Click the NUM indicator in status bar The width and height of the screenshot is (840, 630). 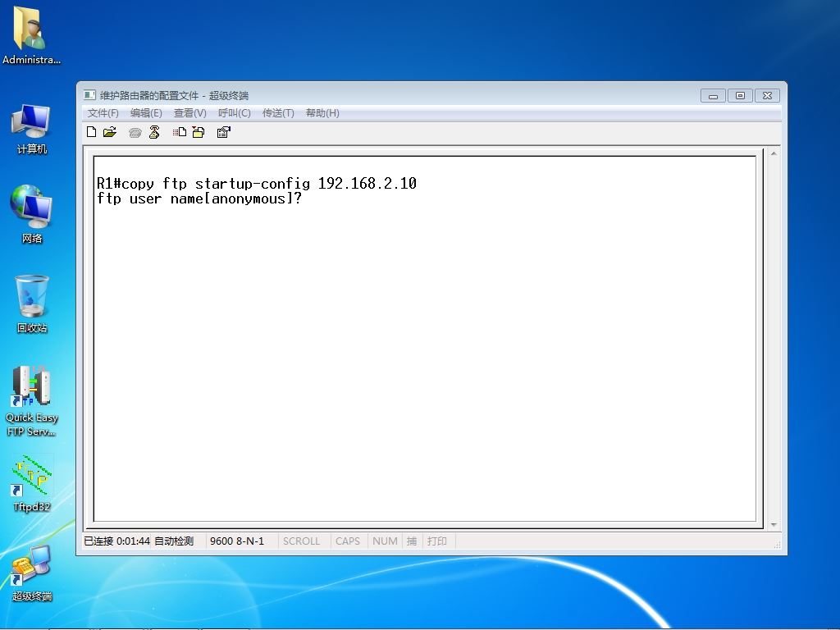point(385,541)
